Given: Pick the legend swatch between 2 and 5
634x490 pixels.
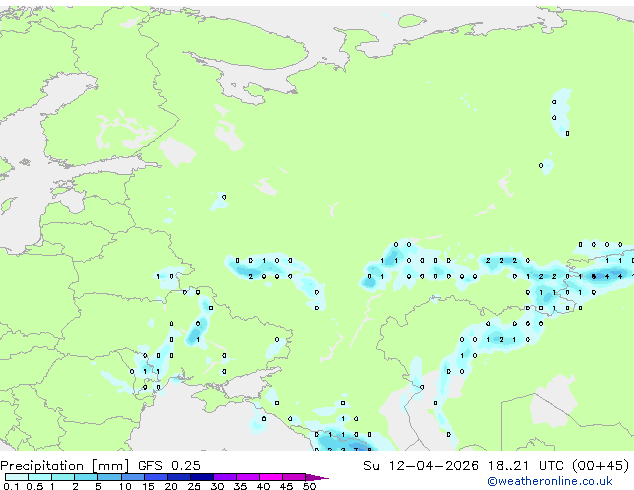Looking at the screenshot, I should 86,477.
